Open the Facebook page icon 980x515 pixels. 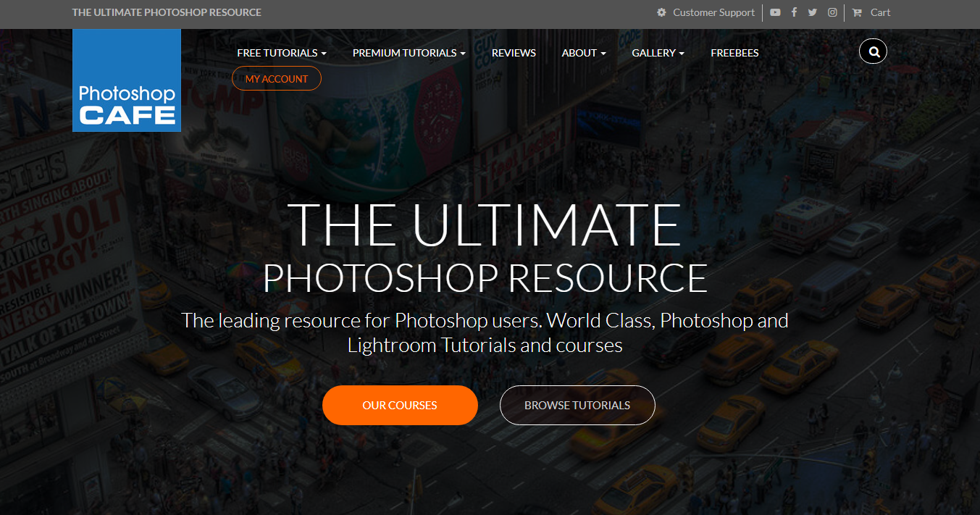[794, 12]
